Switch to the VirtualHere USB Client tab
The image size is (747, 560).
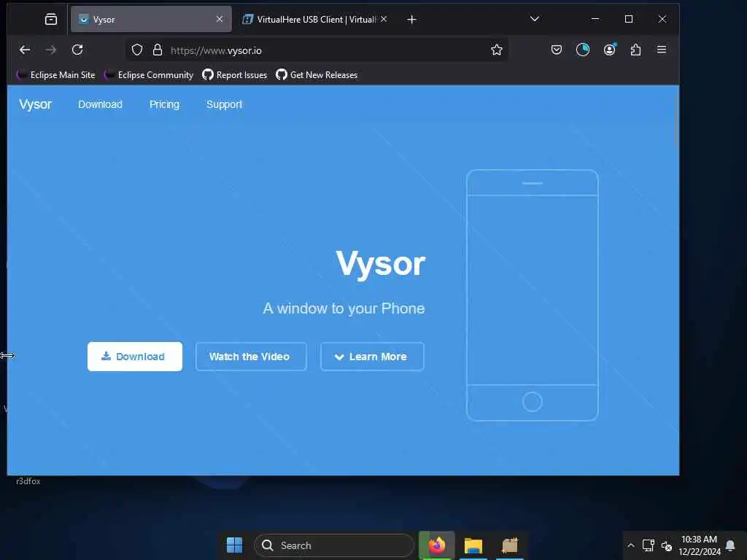pyautogui.click(x=309, y=19)
